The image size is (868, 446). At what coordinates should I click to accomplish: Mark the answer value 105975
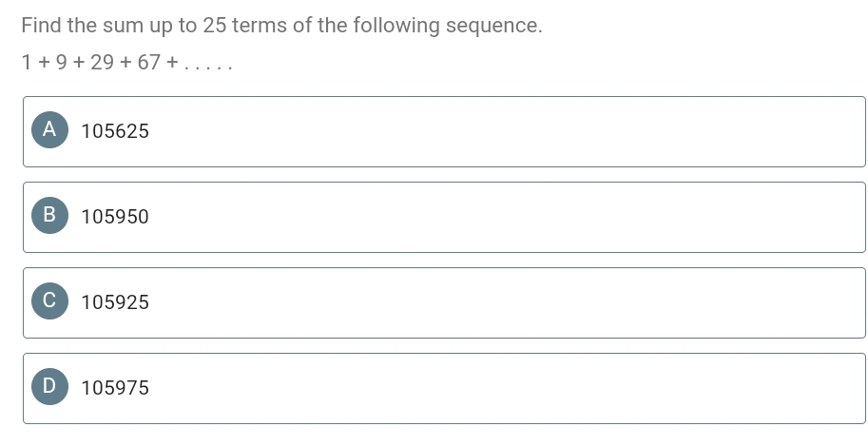point(115,388)
